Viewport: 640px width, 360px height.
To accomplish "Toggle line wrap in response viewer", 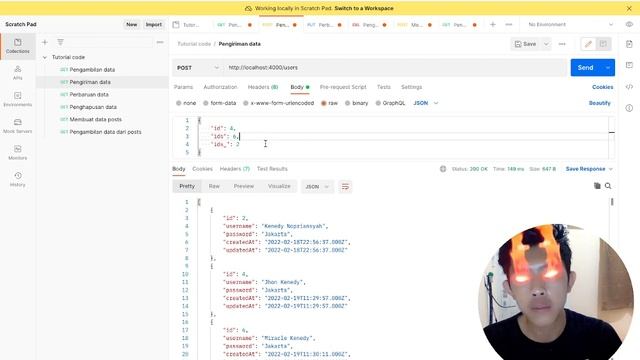I will pyautogui.click(x=345, y=187).
